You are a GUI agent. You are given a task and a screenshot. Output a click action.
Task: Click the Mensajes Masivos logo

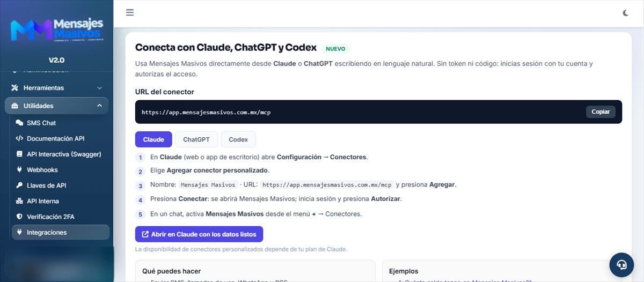57,31
